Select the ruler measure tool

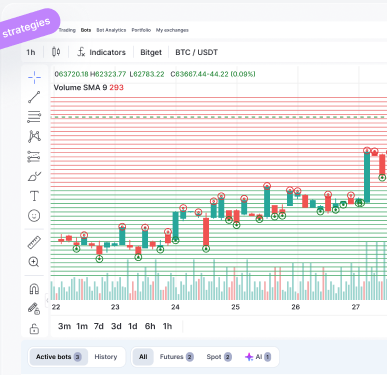point(34,242)
